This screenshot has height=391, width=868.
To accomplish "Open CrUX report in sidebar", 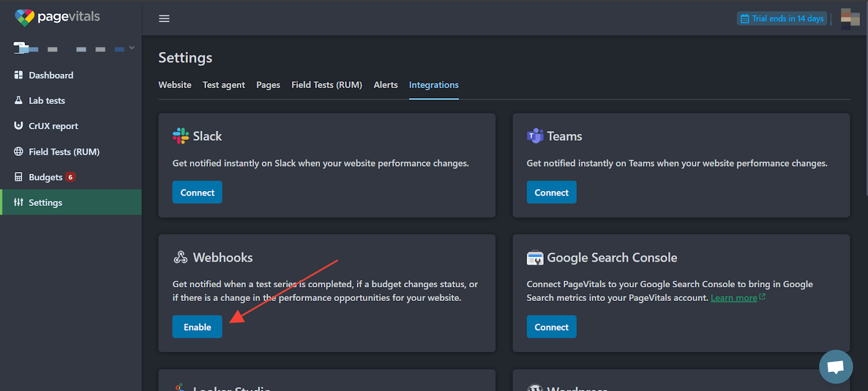I will [71, 126].
